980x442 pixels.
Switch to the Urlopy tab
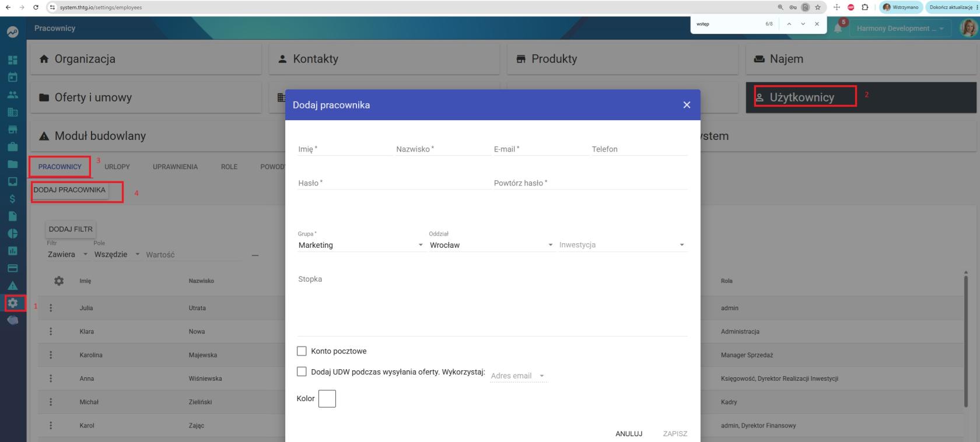point(117,167)
